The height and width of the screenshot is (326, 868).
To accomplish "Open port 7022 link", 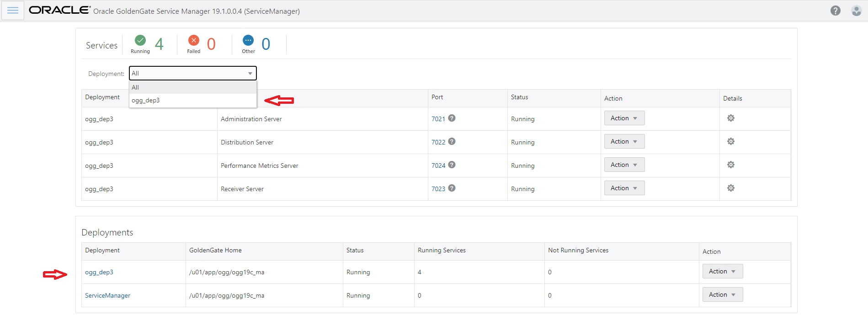I will point(438,142).
